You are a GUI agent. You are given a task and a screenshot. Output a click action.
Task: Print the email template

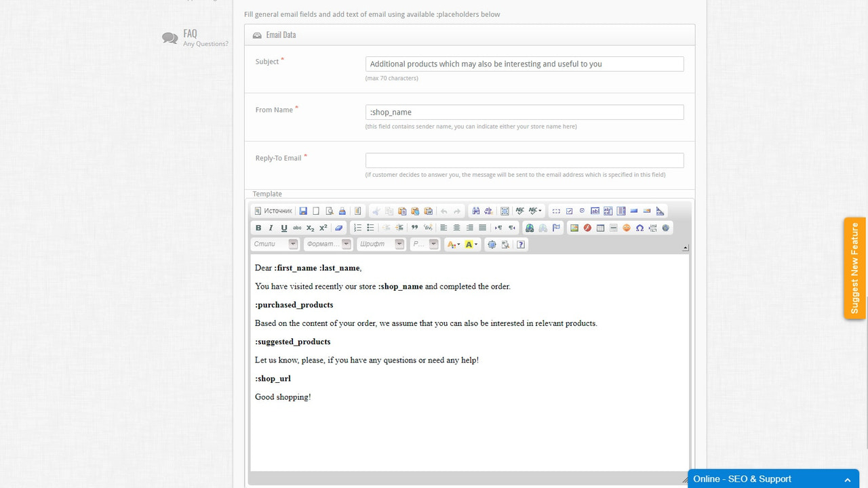[x=341, y=210]
